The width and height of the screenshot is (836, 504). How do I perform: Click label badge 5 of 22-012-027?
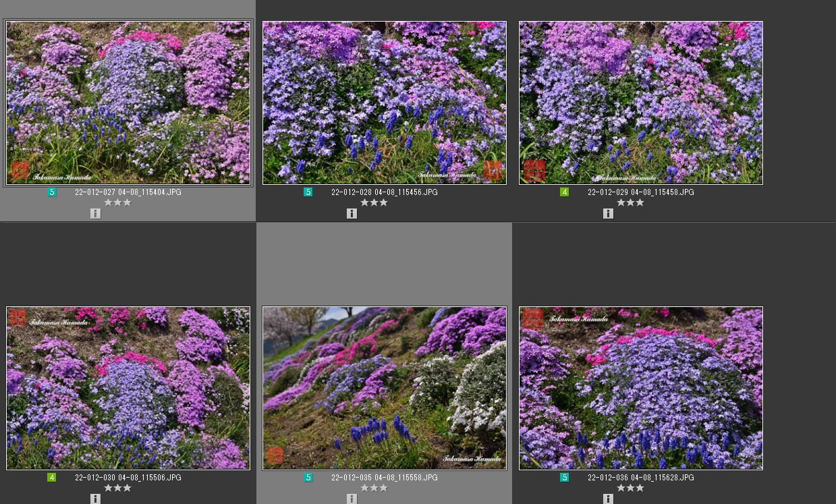coord(52,192)
